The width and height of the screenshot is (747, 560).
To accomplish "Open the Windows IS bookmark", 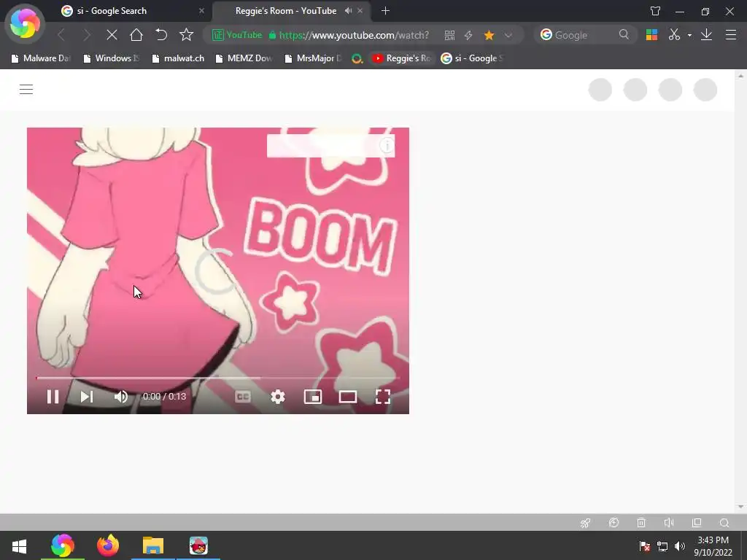I will [111, 58].
